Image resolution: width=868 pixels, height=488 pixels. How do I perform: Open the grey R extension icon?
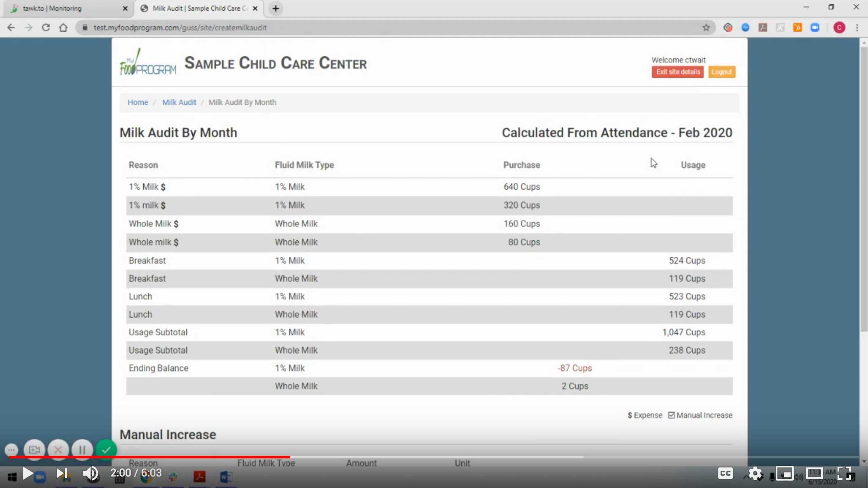780,28
